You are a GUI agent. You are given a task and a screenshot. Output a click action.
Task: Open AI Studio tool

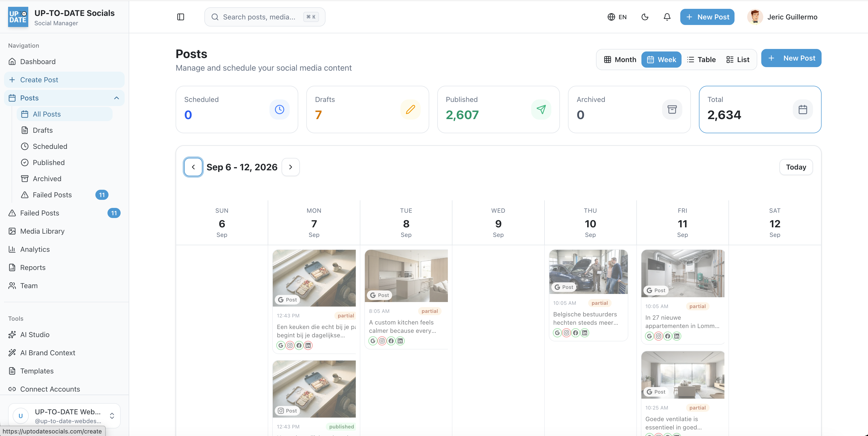tap(64, 335)
